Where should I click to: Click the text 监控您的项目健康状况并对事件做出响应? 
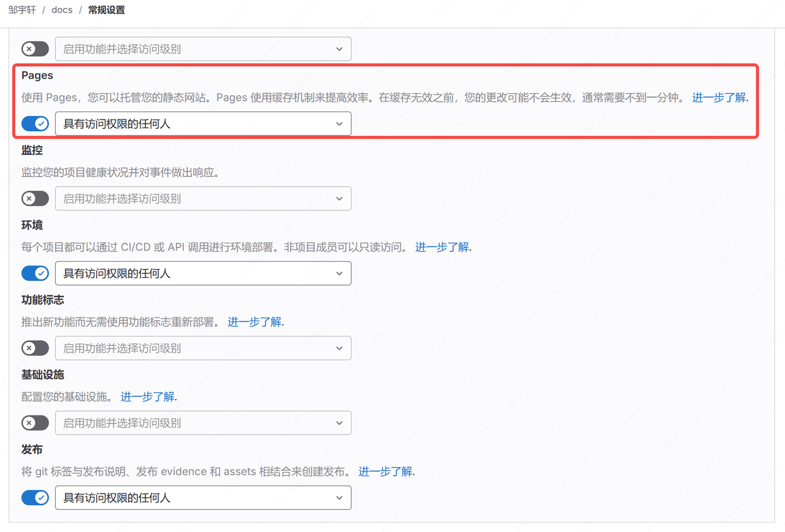(x=121, y=172)
